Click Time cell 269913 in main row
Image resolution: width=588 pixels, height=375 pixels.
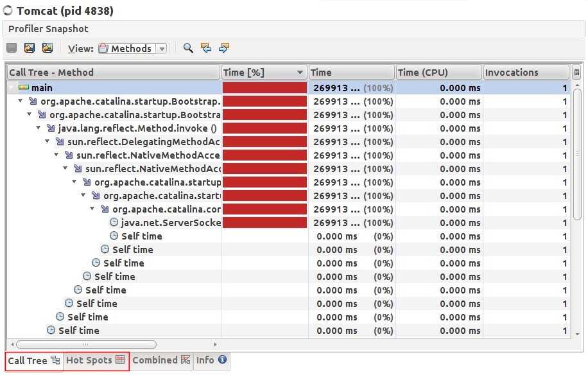click(353, 88)
